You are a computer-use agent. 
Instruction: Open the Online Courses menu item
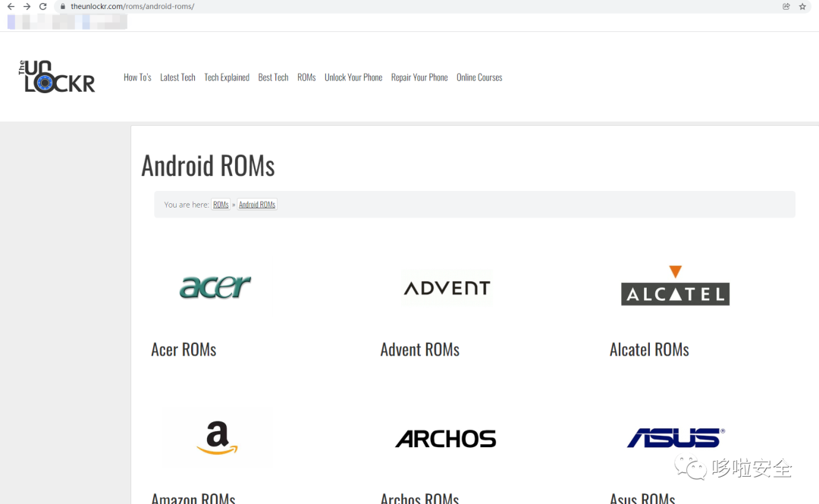tap(479, 77)
